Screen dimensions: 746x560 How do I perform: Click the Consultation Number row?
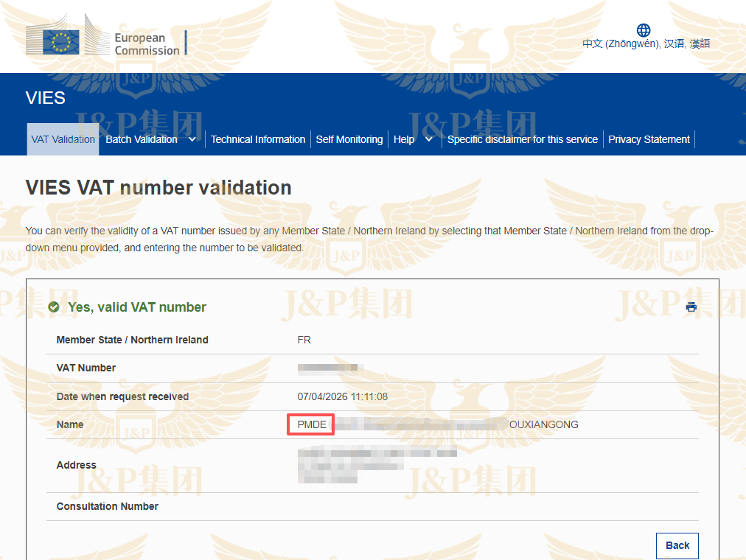[x=107, y=506]
